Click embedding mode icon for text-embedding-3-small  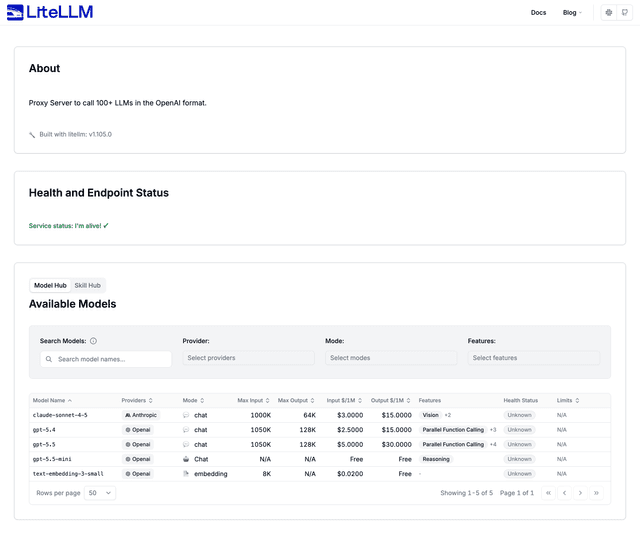tap(186, 474)
